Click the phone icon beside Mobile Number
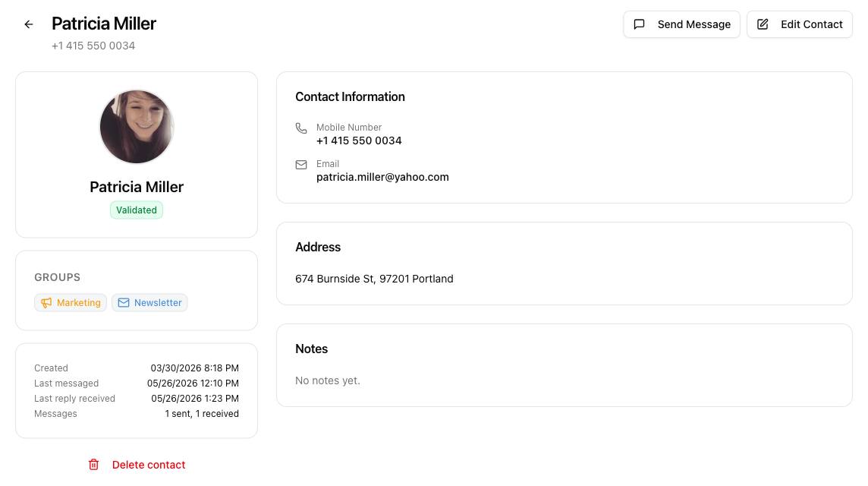The image size is (868, 486). pos(301,128)
